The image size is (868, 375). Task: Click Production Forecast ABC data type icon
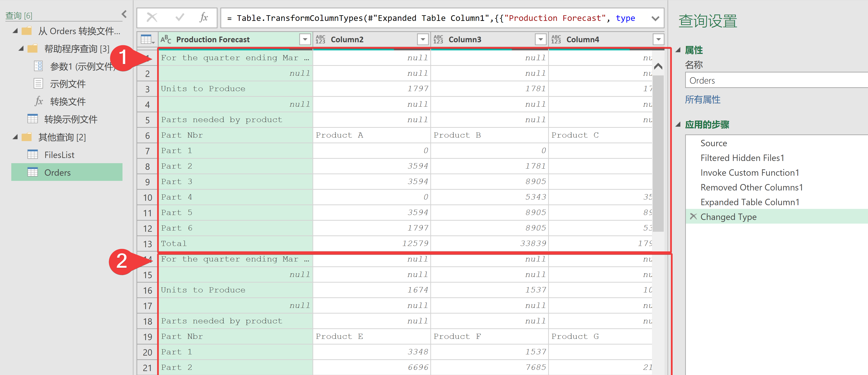(x=166, y=40)
